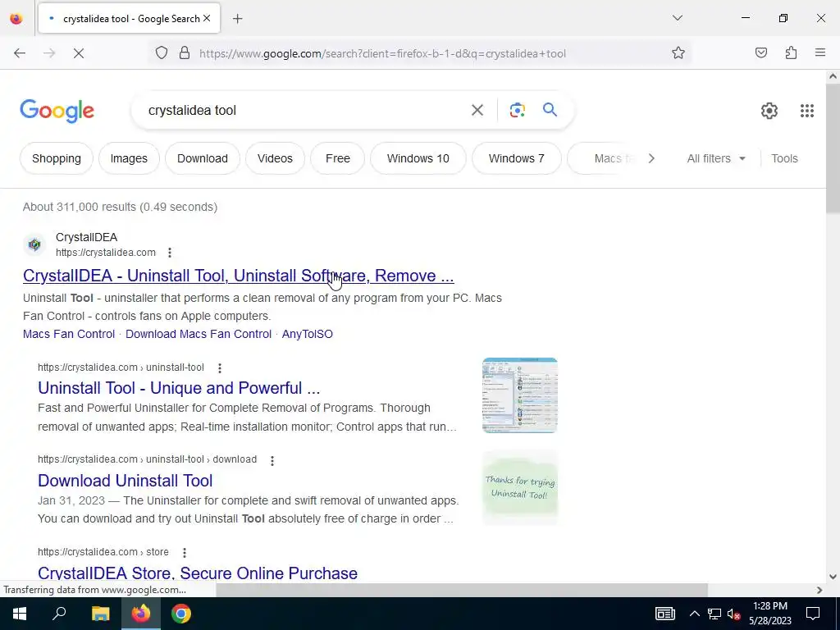The width and height of the screenshot is (840, 630).
Task: Open the Macs Fan Control sitelink
Action: pyautogui.click(x=69, y=334)
